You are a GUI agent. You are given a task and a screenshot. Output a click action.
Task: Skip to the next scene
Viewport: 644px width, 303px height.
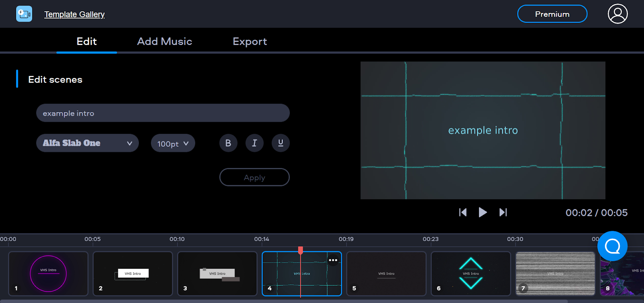click(503, 212)
